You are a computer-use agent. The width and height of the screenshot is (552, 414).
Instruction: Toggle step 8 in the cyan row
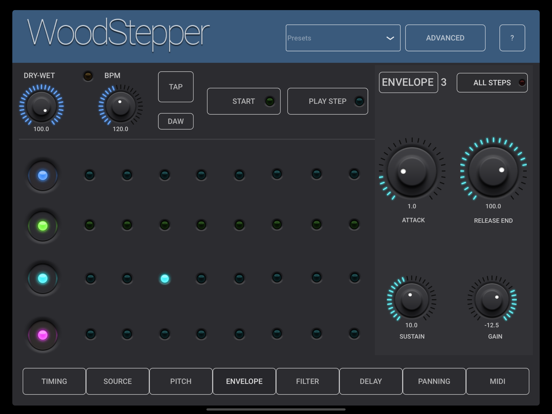point(355,277)
